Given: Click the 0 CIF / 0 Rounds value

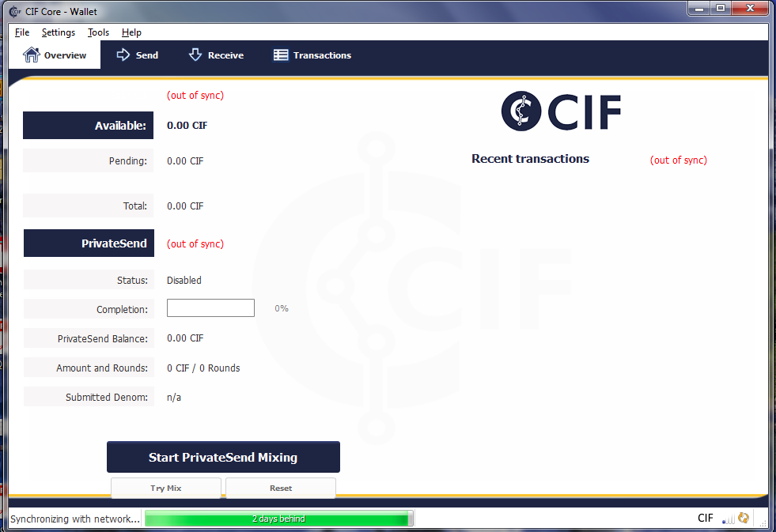Looking at the screenshot, I should (203, 368).
